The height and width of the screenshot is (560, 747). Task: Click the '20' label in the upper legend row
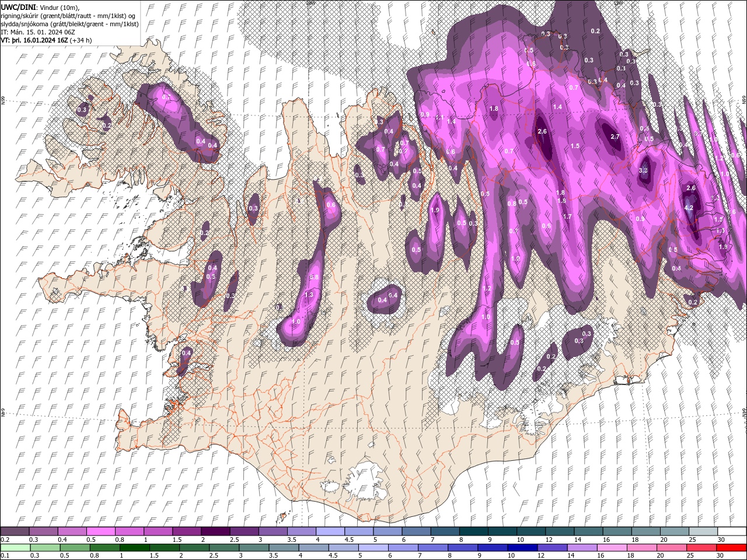[x=664, y=540]
